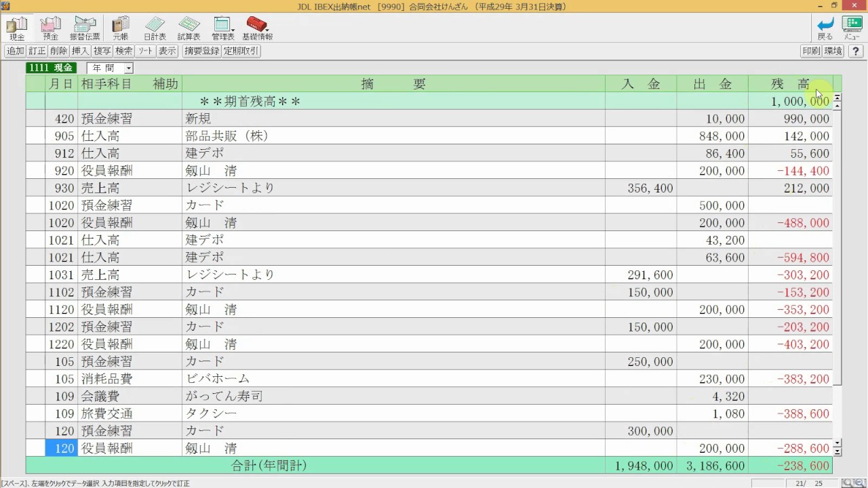868x488 pixels.
Task: Select the 部品共販（株） description cell
Action: pyautogui.click(x=393, y=136)
